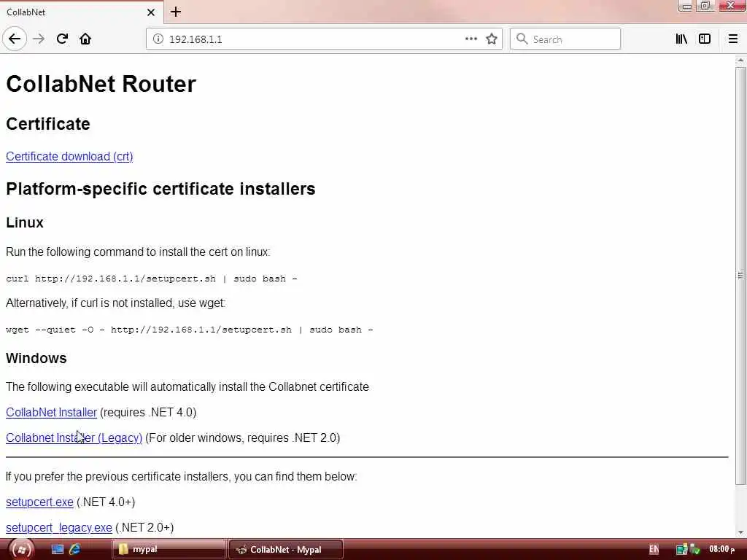The height and width of the screenshot is (560, 747).
Task: Open the Windows Start menu
Action: pyautogui.click(x=21, y=550)
